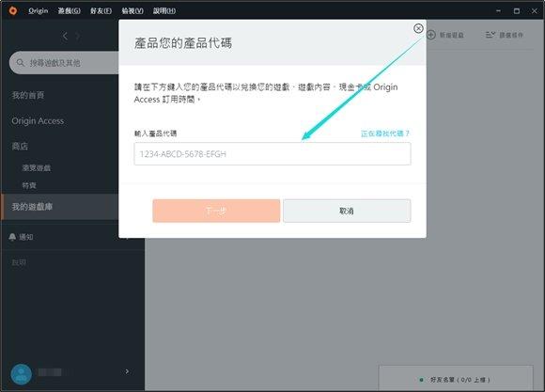Open the filter icon in library toolbar

490,35
